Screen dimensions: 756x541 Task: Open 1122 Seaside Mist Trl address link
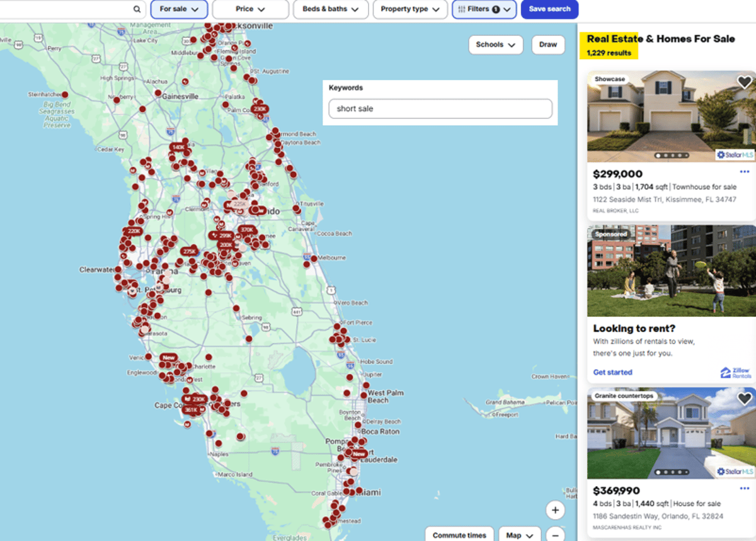pyautogui.click(x=665, y=199)
